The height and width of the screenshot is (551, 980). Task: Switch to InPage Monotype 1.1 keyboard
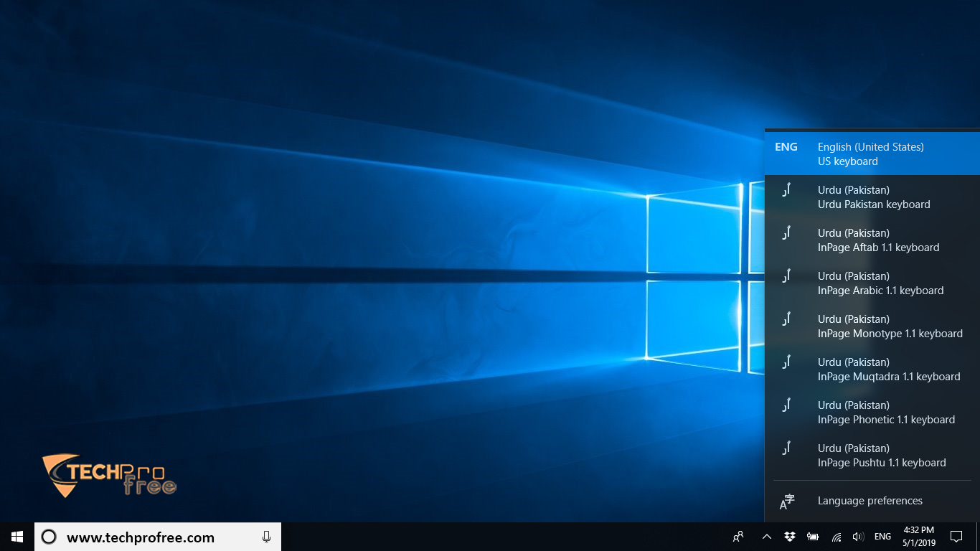[x=872, y=326]
